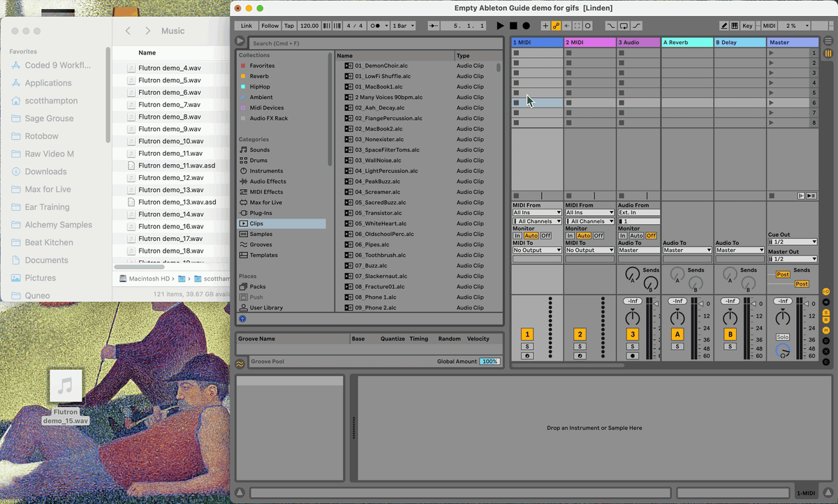Select Favorites collection in the browser
The height and width of the screenshot is (504, 838).
click(x=262, y=66)
